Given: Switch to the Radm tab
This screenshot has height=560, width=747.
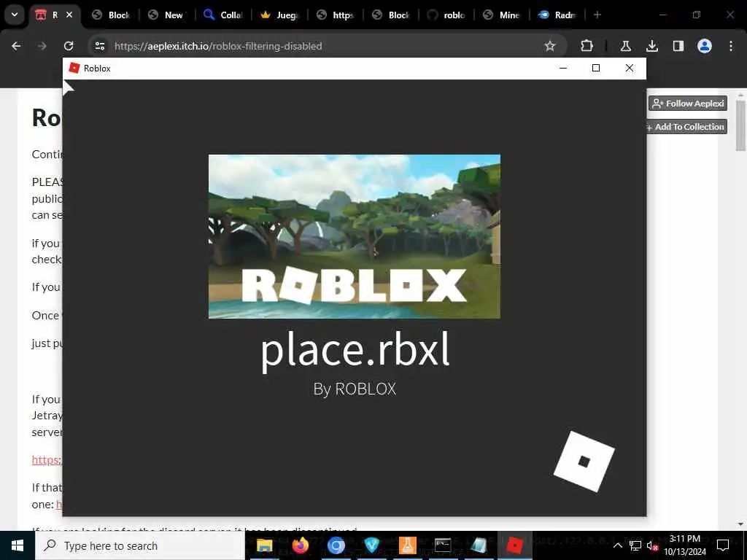Looking at the screenshot, I should (557, 15).
